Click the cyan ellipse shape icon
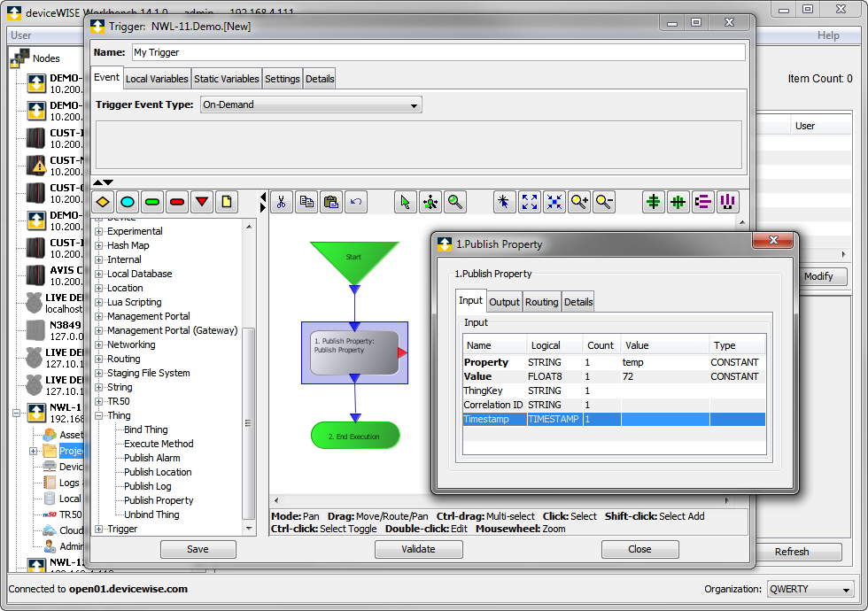Image resolution: width=868 pixels, height=611 pixels. click(x=128, y=202)
